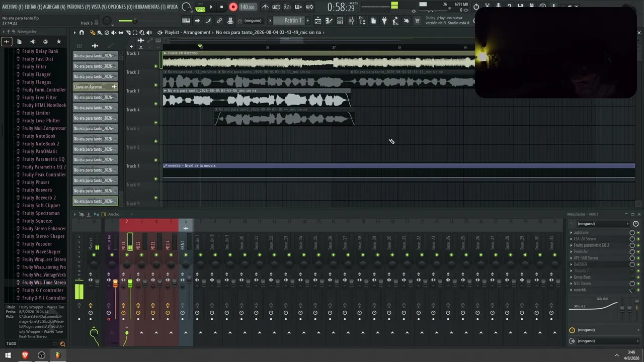
Task: Click the undo history icon
Action: click(x=476, y=7)
